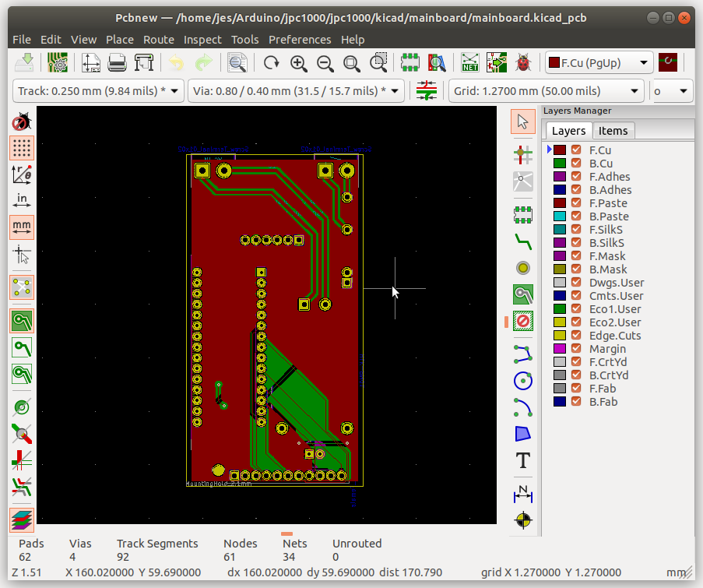Toggle millimeter units button
This screenshot has height=588, width=703.
coord(22,227)
